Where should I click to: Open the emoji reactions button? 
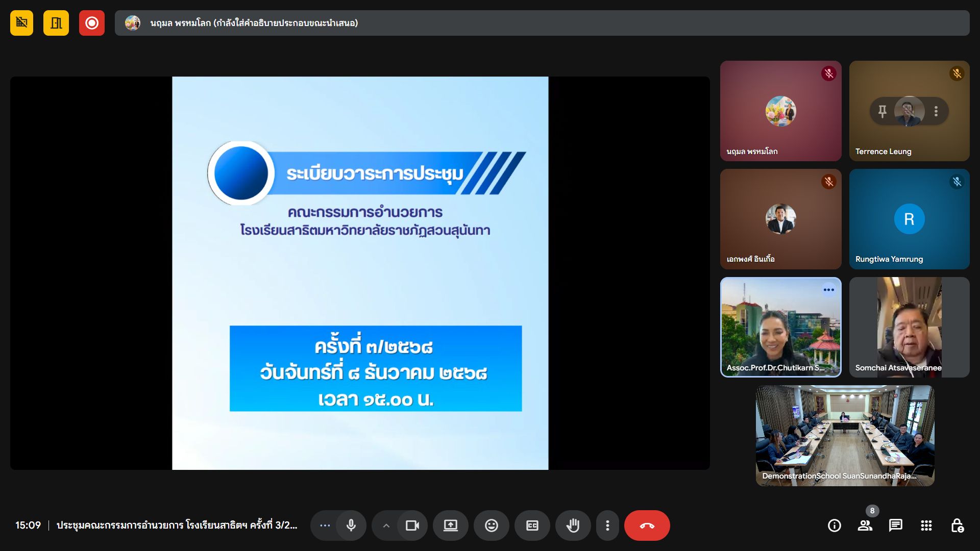click(491, 525)
